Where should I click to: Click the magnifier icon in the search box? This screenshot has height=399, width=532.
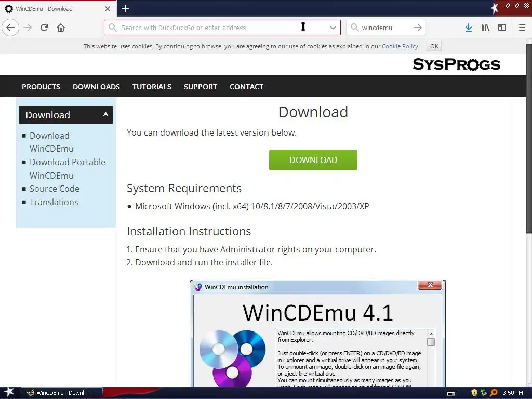click(354, 28)
